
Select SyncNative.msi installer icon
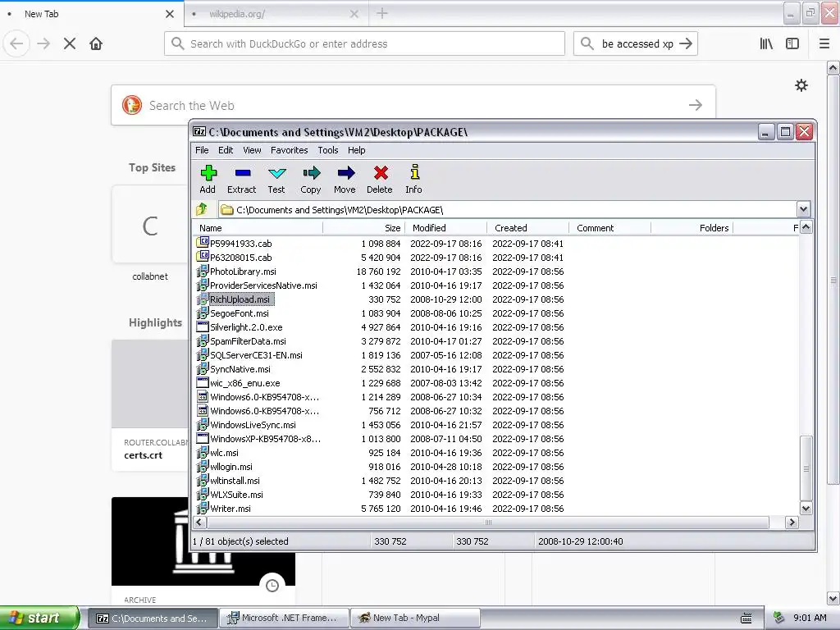tap(203, 368)
